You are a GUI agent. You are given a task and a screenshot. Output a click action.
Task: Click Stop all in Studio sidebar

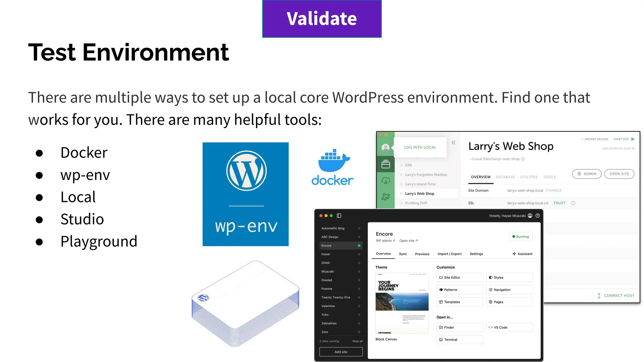point(358,341)
